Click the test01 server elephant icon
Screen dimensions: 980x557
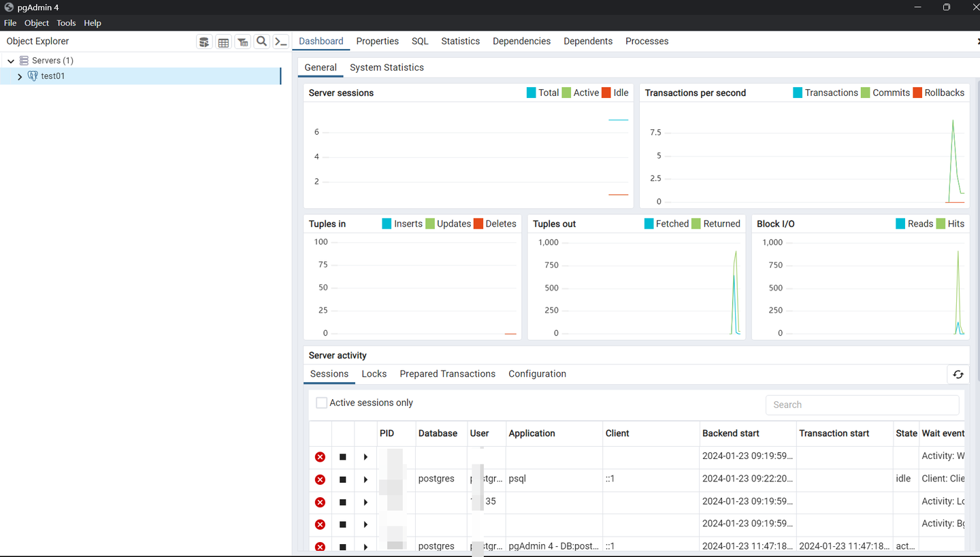click(33, 76)
